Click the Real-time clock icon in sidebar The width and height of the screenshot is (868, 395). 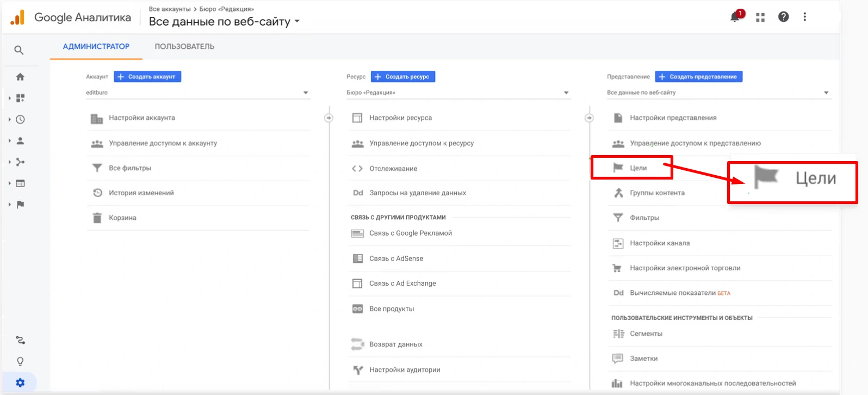tap(20, 120)
